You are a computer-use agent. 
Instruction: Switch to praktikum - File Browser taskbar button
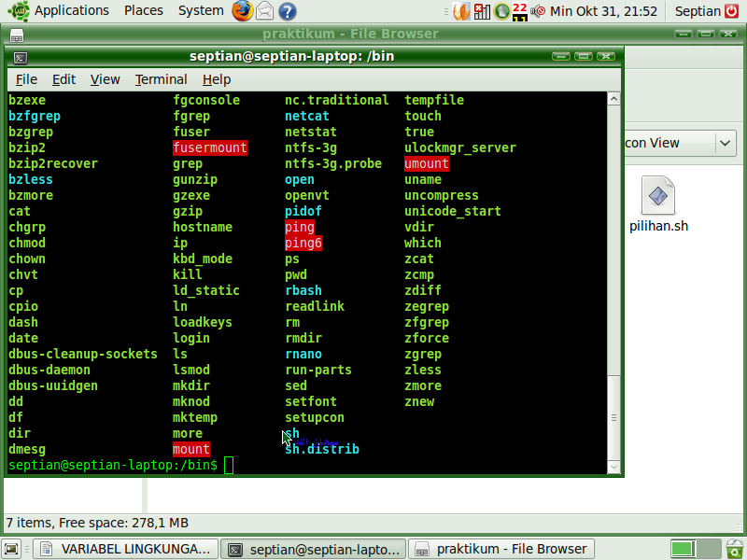tap(501, 549)
